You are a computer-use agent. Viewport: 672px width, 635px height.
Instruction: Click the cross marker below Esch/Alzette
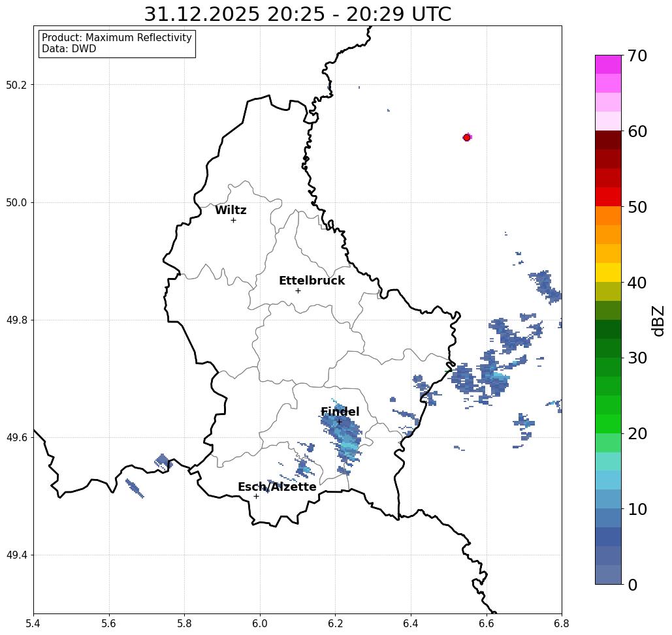coord(256,496)
